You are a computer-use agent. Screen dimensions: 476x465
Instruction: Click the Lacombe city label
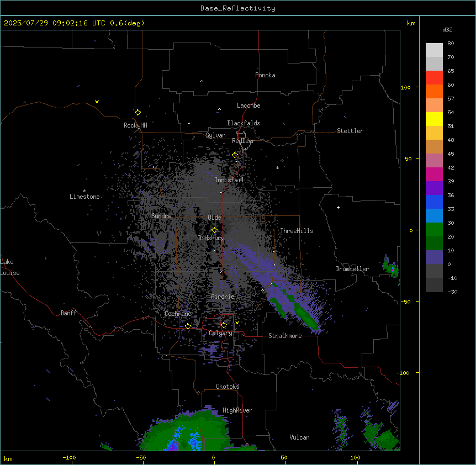pos(248,105)
